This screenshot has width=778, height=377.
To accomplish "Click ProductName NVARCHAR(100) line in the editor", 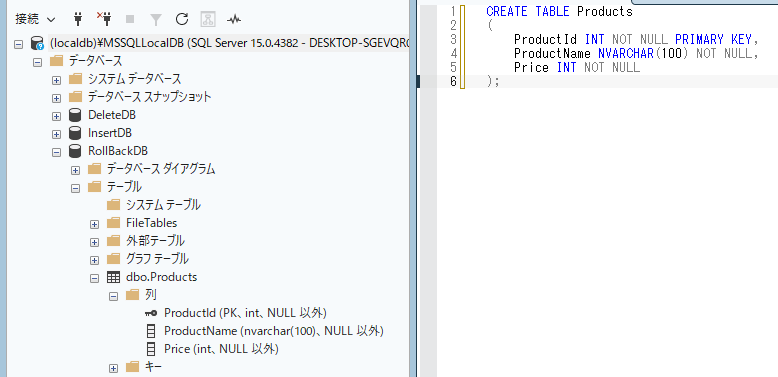I will [636, 53].
